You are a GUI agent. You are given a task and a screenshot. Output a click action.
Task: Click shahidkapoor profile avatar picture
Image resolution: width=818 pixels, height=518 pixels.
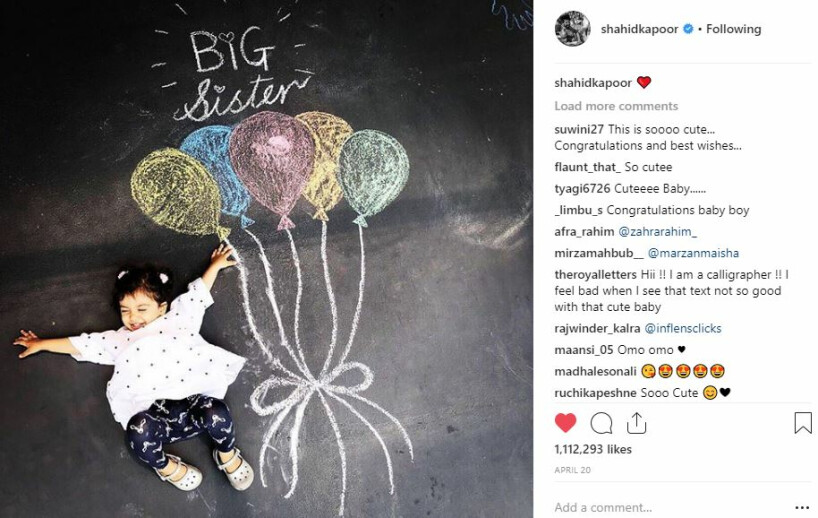click(x=572, y=29)
